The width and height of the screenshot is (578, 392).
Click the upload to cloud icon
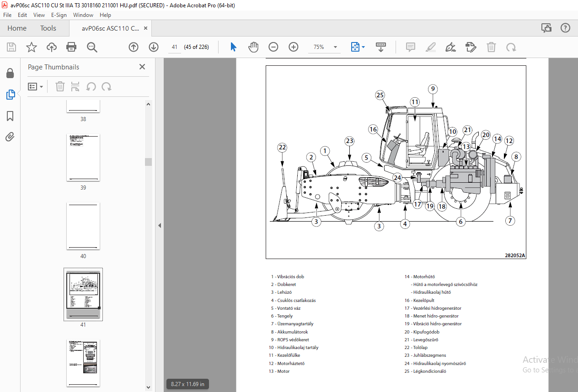click(x=51, y=47)
